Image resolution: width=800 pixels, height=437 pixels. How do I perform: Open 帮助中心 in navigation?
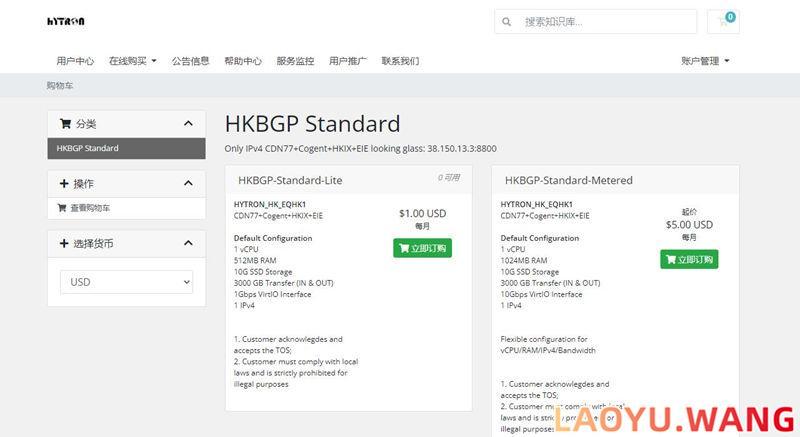point(243,61)
